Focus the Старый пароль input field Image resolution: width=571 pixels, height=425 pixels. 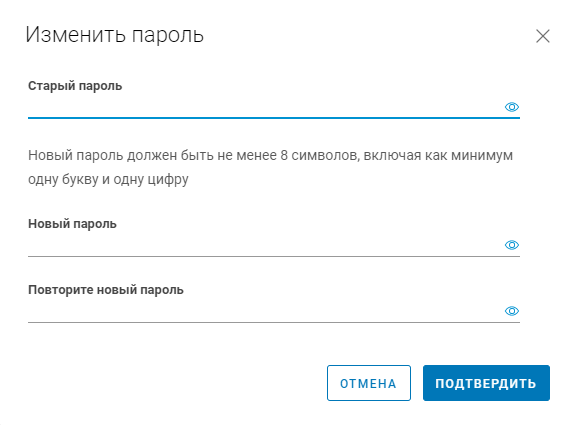(265, 107)
